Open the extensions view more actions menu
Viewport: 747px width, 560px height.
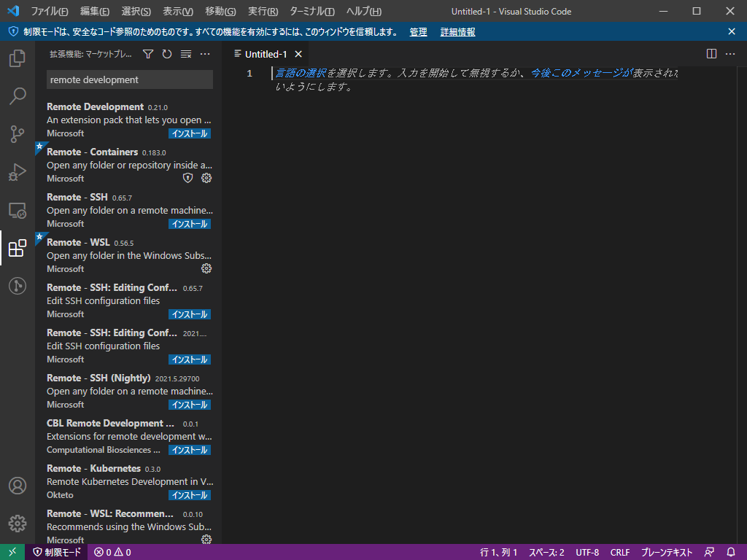(205, 54)
